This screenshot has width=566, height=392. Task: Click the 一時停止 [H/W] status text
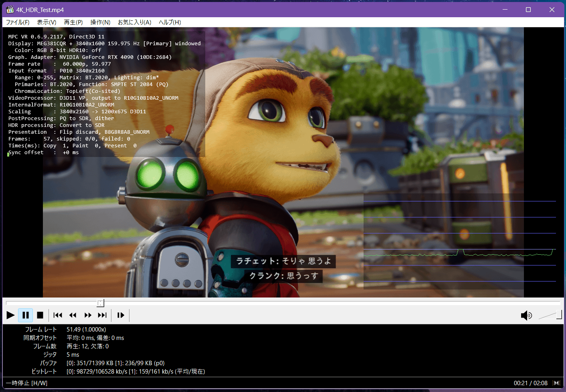(26, 383)
